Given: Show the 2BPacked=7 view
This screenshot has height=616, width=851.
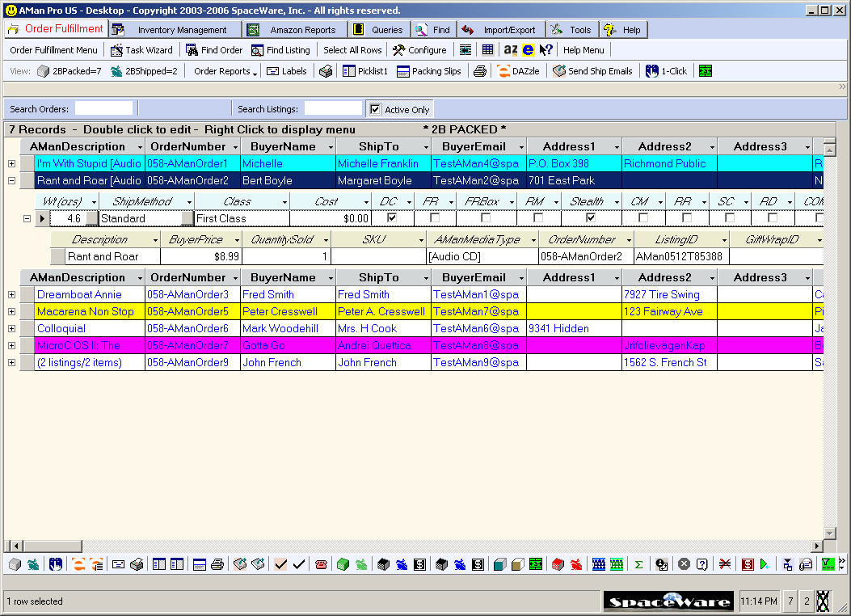Looking at the screenshot, I should (x=69, y=71).
